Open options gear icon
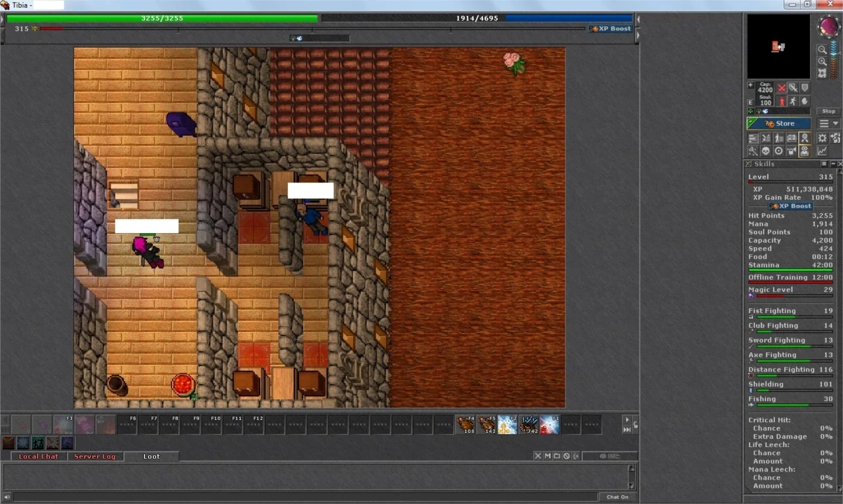 823,138
